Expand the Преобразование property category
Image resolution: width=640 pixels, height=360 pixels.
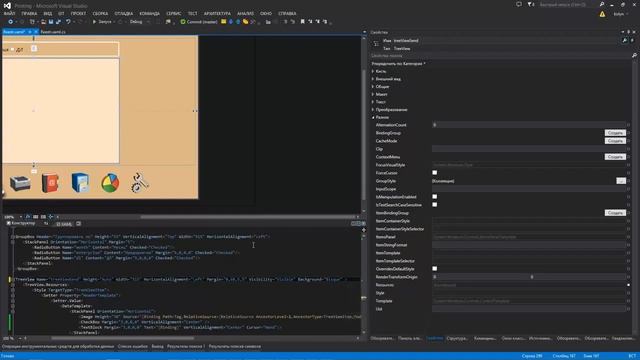(373, 110)
